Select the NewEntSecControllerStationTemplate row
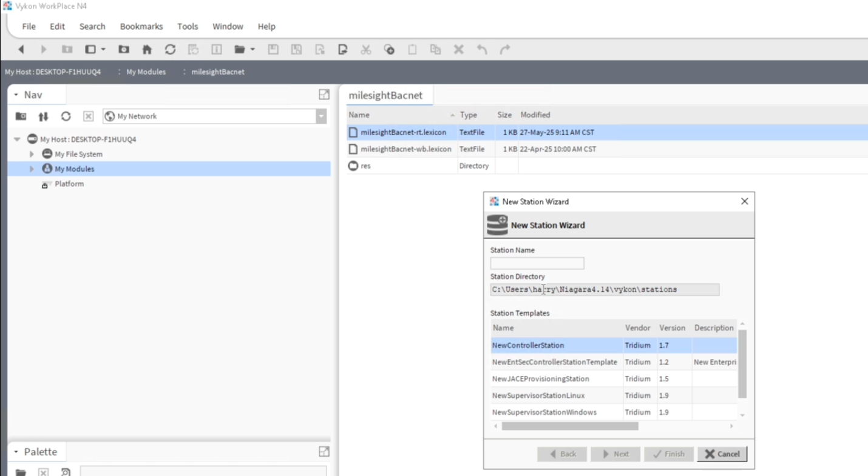The width and height of the screenshot is (868, 476). pyautogui.click(x=614, y=362)
